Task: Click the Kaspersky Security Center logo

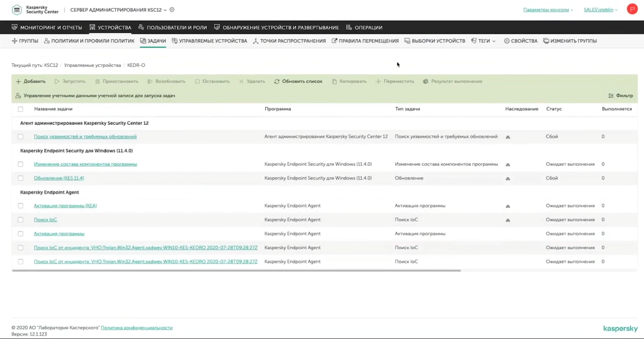Action: point(17,10)
